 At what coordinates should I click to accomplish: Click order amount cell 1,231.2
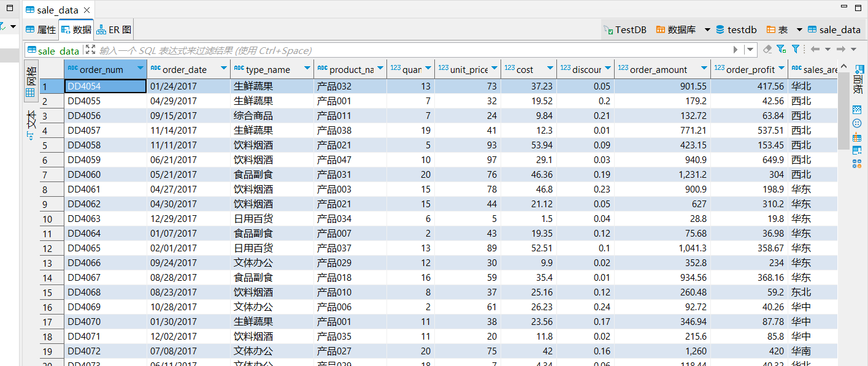(x=663, y=175)
